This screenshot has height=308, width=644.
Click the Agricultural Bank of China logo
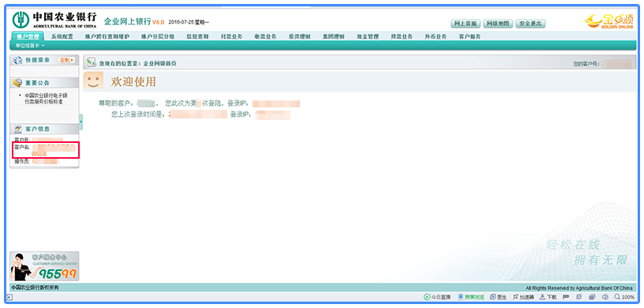tap(54, 19)
